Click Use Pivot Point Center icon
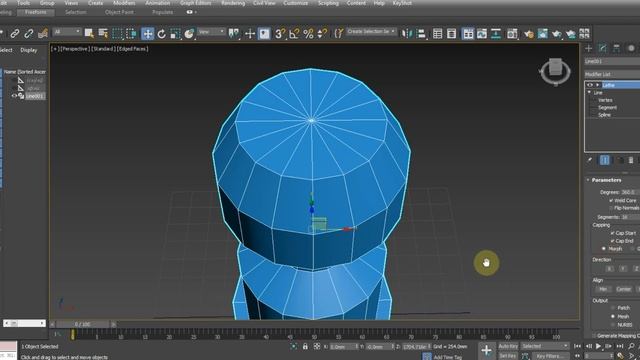The height and width of the screenshot is (360, 640). [x=234, y=33]
